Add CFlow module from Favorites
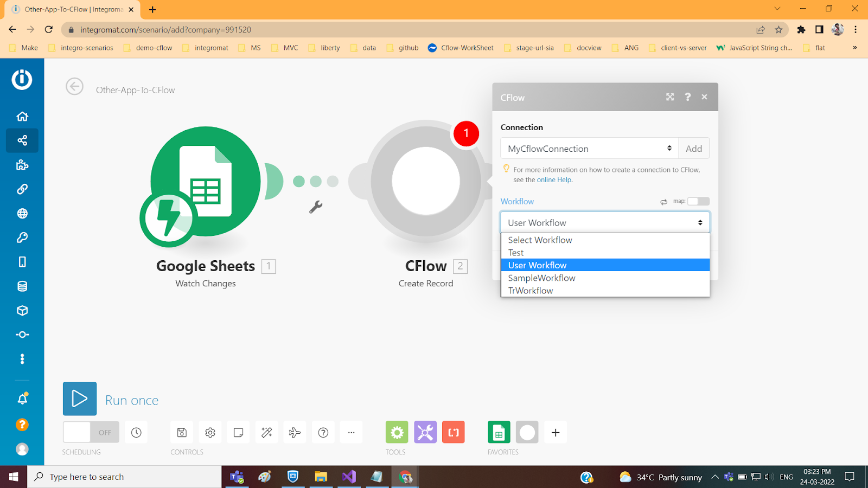 pyautogui.click(x=527, y=432)
